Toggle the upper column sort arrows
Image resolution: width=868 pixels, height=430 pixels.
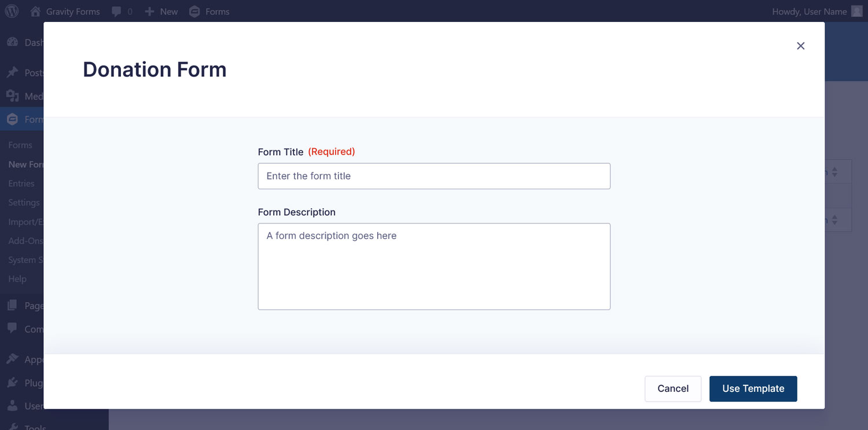[x=834, y=172]
